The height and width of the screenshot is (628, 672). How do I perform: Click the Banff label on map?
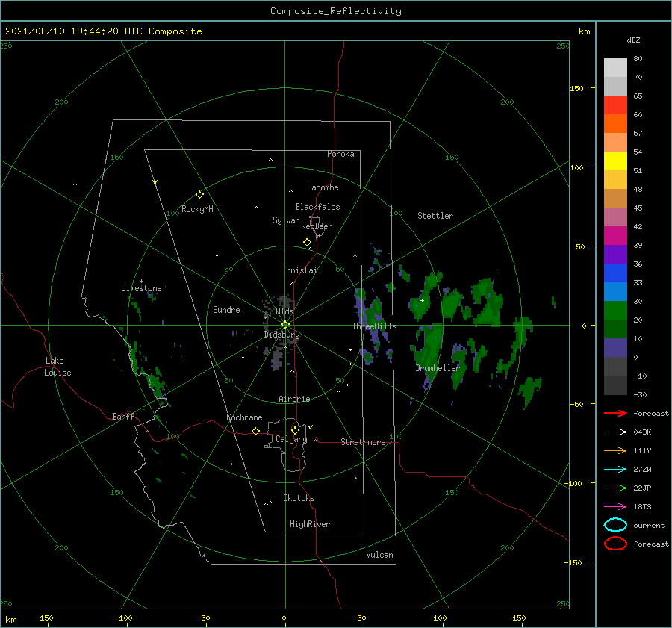[x=123, y=416]
